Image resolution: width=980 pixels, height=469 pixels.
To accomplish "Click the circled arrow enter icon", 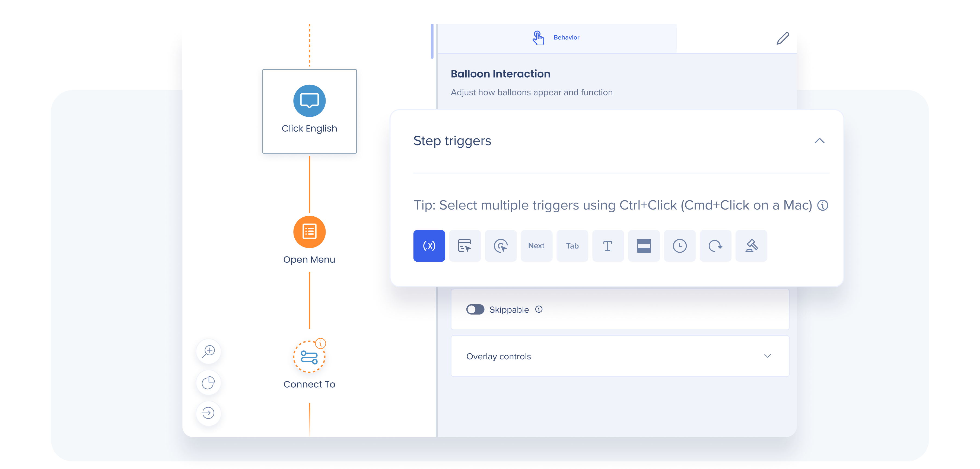I will [208, 413].
